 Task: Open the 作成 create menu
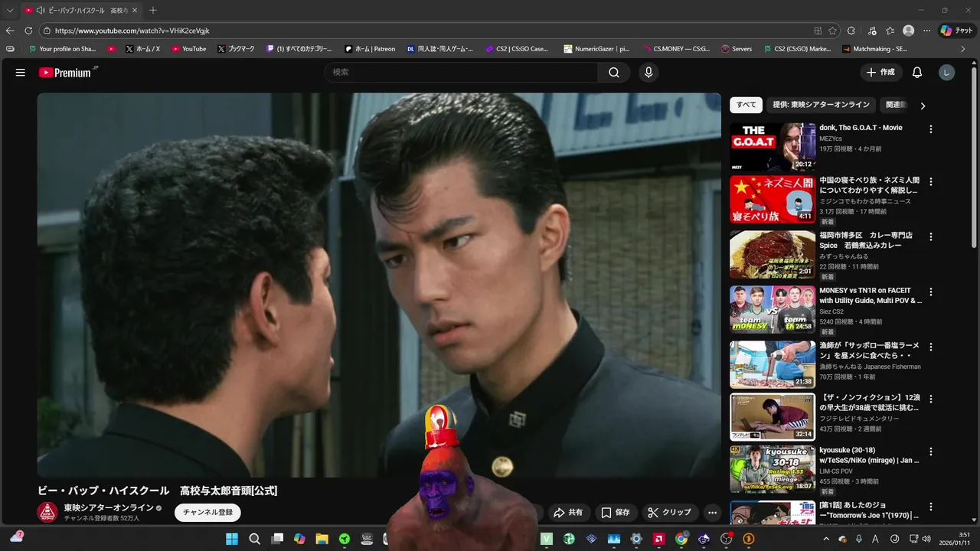pyautogui.click(x=880, y=73)
